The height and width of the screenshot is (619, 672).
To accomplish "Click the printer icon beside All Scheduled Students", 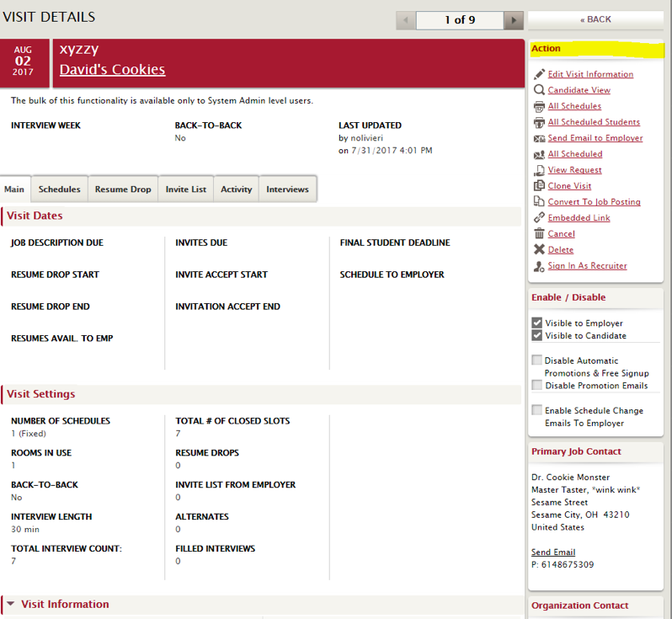I will (539, 122).
